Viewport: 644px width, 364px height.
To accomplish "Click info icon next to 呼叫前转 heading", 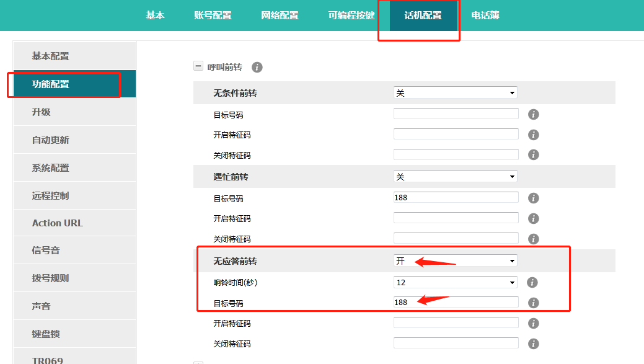I will pos(257,67).
